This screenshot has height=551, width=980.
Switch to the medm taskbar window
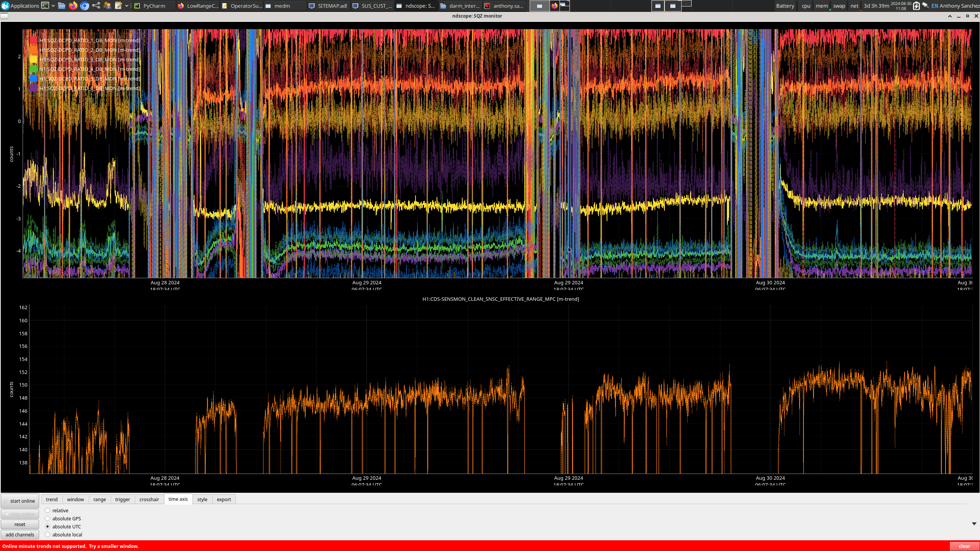pyautogui.click(x=286, y=6)
